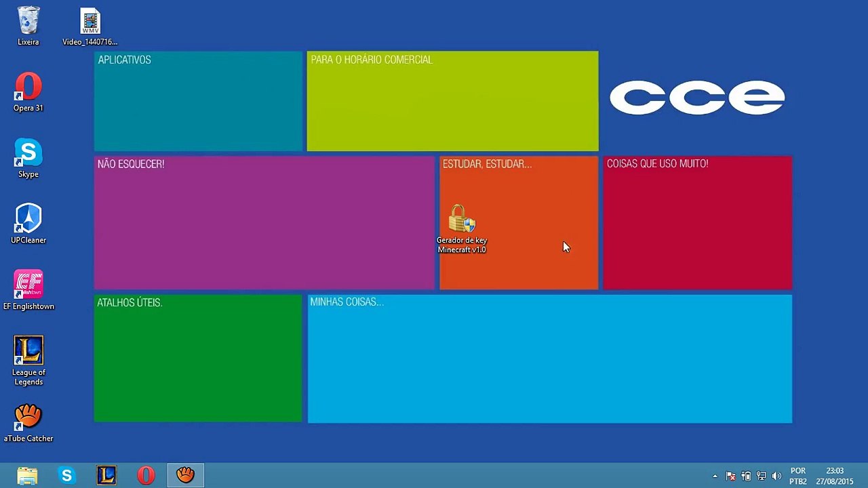
Task: Select the Gerador de key Minecraft v1.0 icon
Action: 462,229
